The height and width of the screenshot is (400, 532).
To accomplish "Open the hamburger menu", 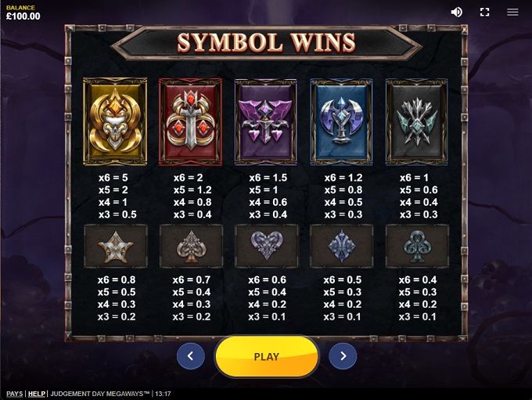I will 512,13.
